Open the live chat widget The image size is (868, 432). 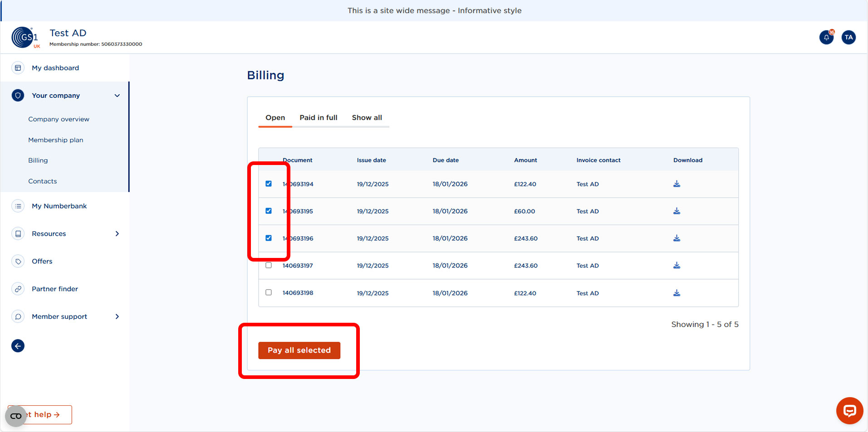(849, 411)
